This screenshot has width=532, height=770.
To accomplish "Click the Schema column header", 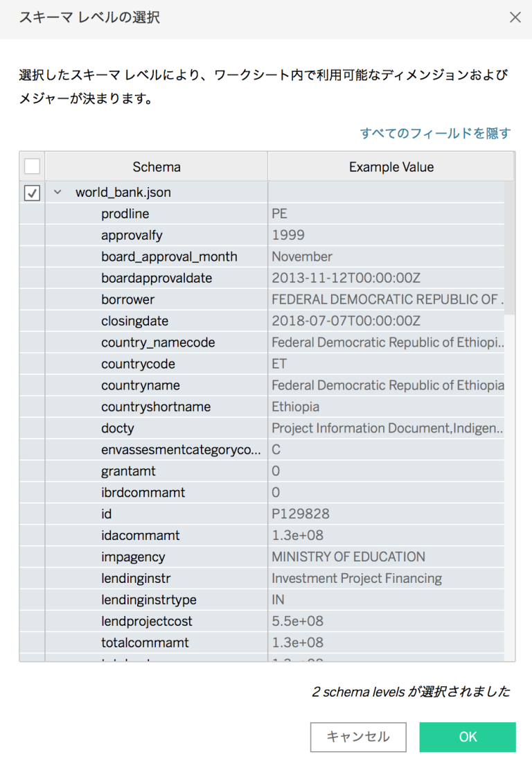I will (157, 166).
